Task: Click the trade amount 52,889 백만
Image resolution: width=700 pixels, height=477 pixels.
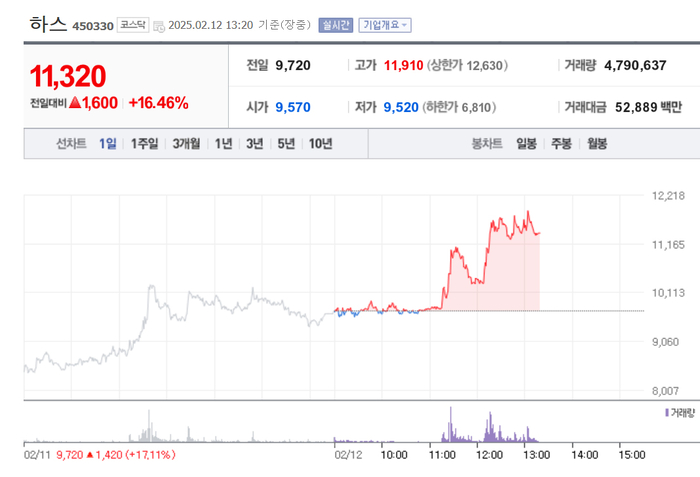Action: [x=648, y=107]
